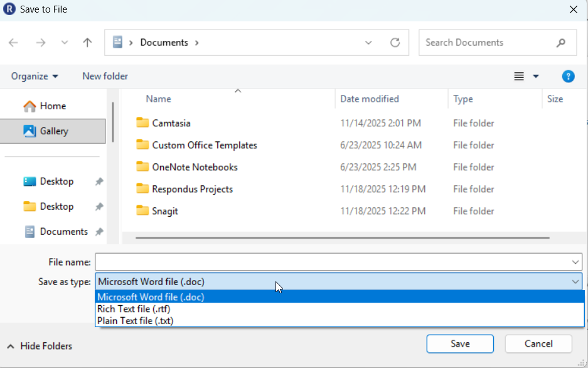Refresh the Documents folder view
This screenshot has width=588, height=368.
tap(395, 42)
